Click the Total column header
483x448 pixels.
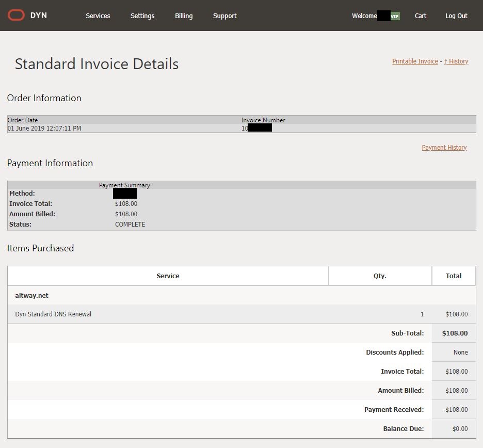[x=454, y=276]
